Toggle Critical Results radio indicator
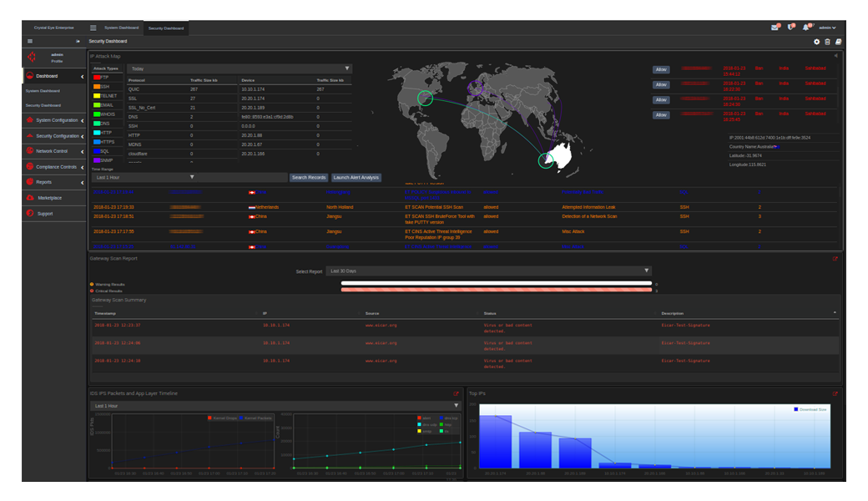Viewport: 868px width, 501px height. (92, 291)
